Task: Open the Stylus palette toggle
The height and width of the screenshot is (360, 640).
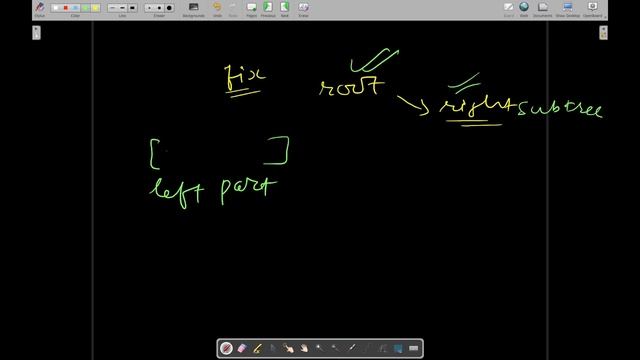Action: pyautogui.click(x=40, y=9)
